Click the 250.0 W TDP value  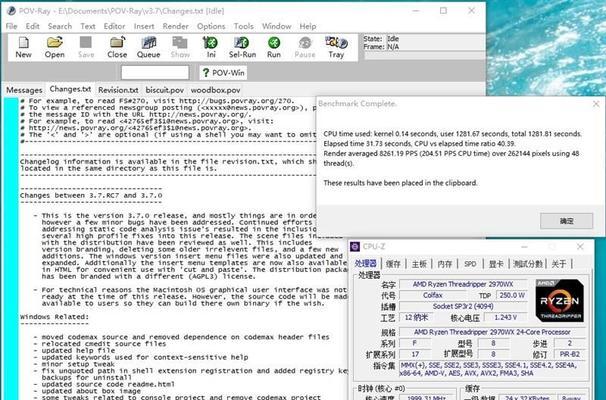point(512,295)
